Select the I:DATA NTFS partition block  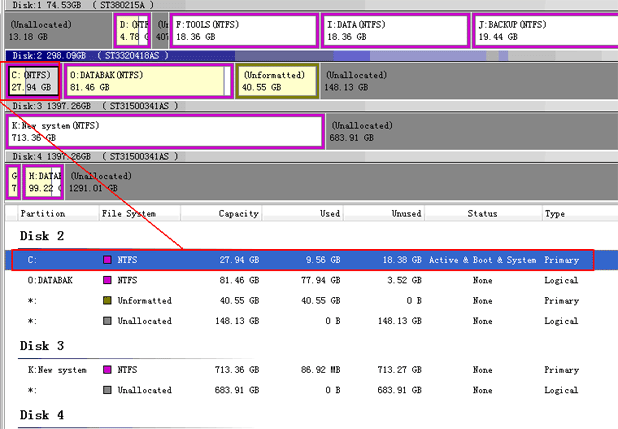pyautogui.click(x=395, y=30)
